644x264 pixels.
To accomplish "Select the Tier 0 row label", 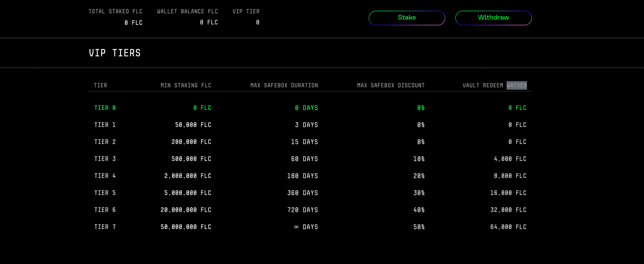I will 105,108.
